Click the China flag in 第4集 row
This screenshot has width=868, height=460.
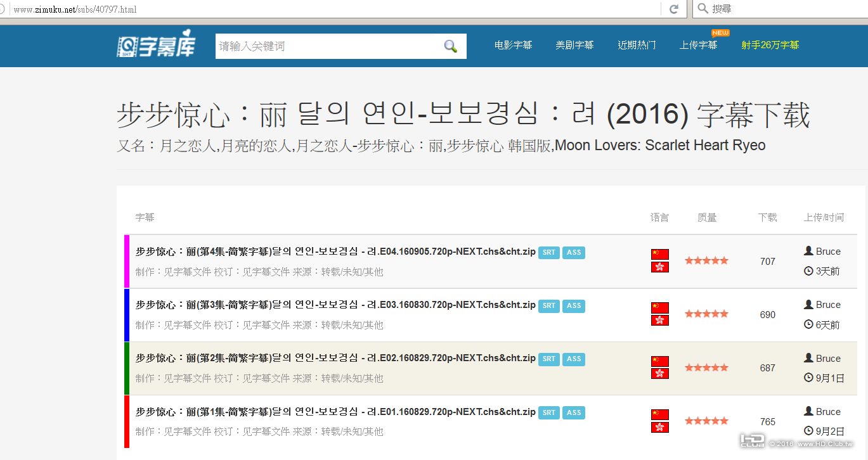click(660, 254)
